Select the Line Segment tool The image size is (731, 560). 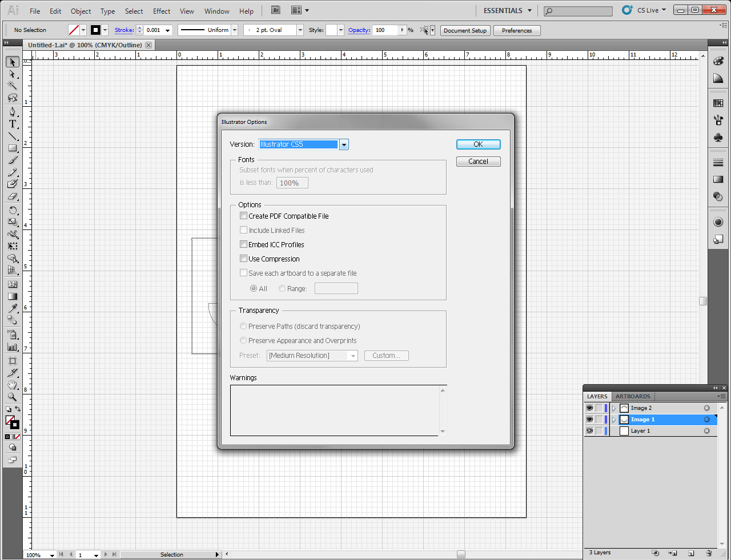click(13, 136)
